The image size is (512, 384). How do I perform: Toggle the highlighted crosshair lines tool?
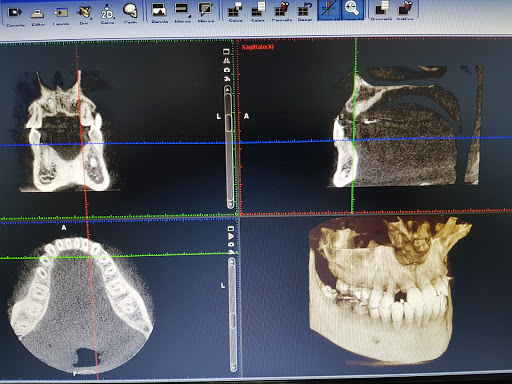[329, 9]
